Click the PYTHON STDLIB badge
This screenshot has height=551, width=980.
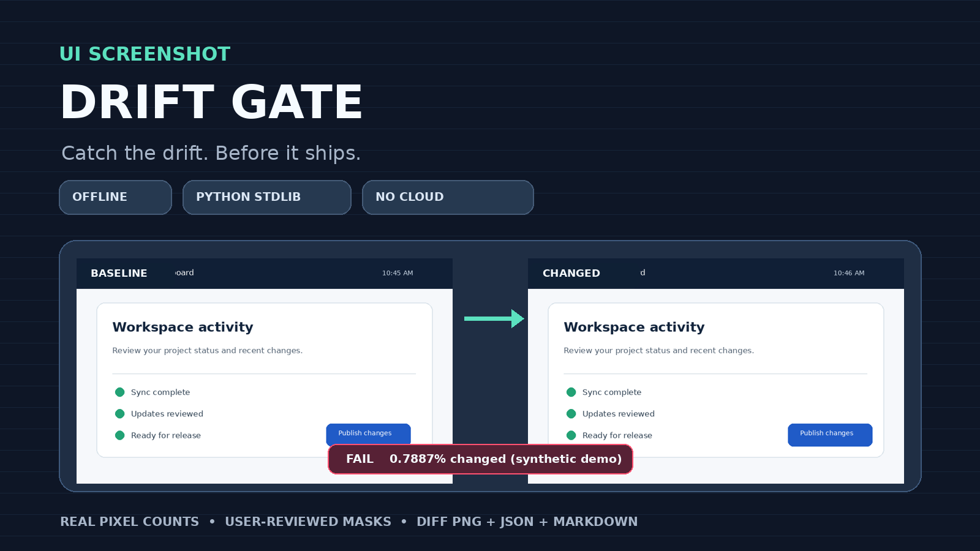point(267,197)
